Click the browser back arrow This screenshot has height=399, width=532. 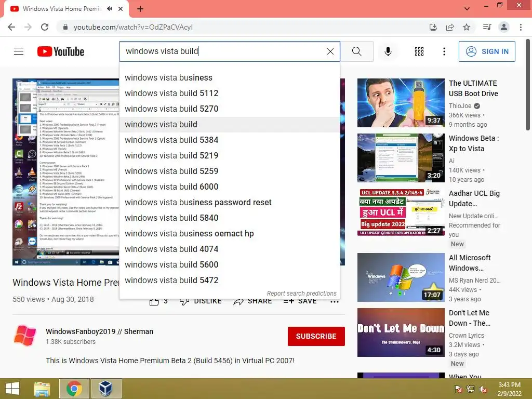(x=11, y=27)
